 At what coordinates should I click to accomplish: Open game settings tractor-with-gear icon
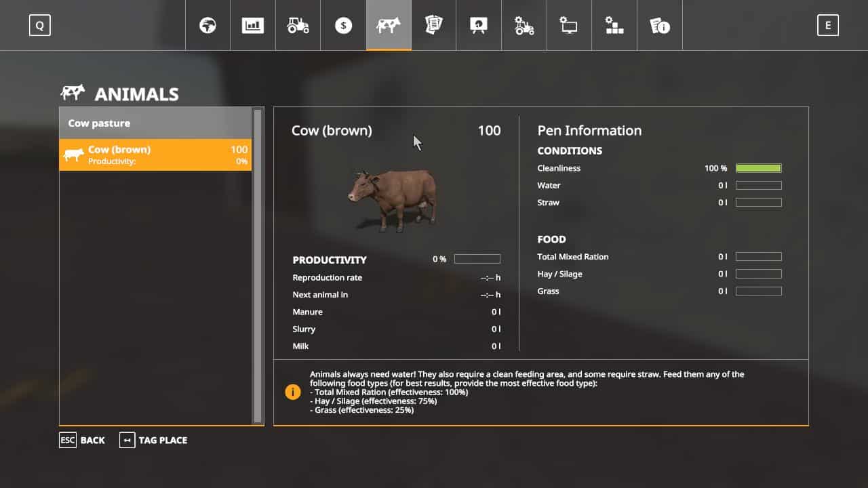tap(524, 26)
